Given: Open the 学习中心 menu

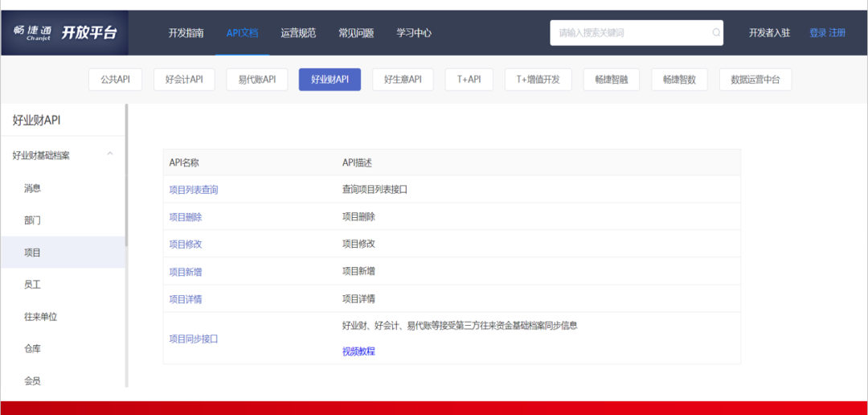Looking at the screenshot, I should pyautogui.click(x=414, y=33).
